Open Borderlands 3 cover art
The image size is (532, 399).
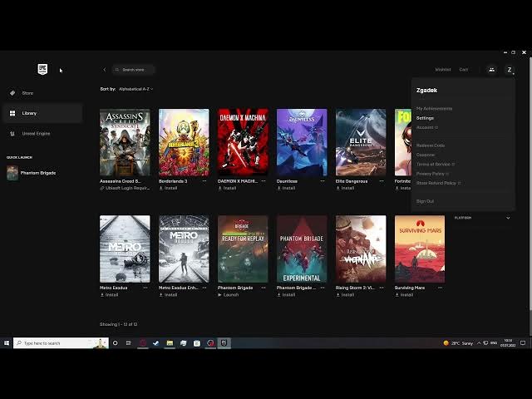pos(184,142)
